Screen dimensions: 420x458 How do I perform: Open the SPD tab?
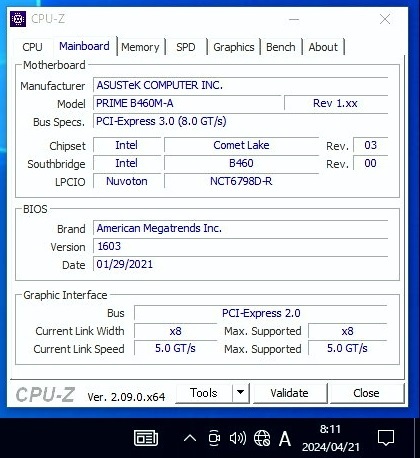click(186, 47)
